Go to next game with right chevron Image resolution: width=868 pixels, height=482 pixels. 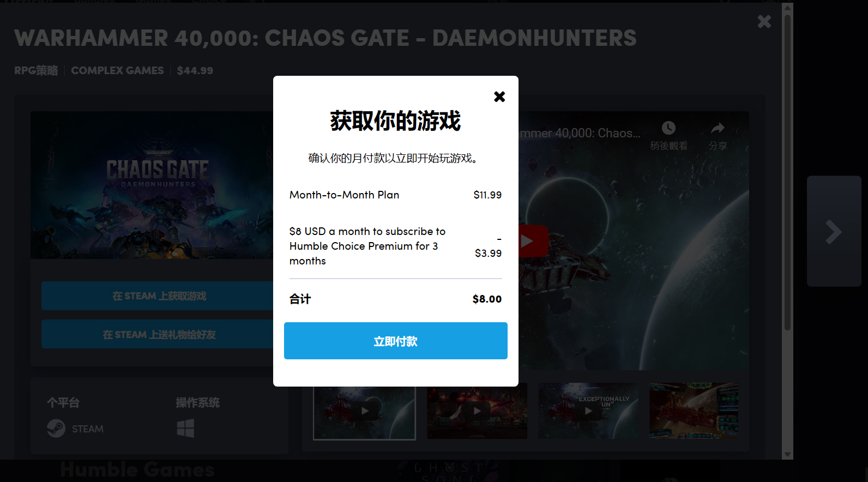[834, 231]
